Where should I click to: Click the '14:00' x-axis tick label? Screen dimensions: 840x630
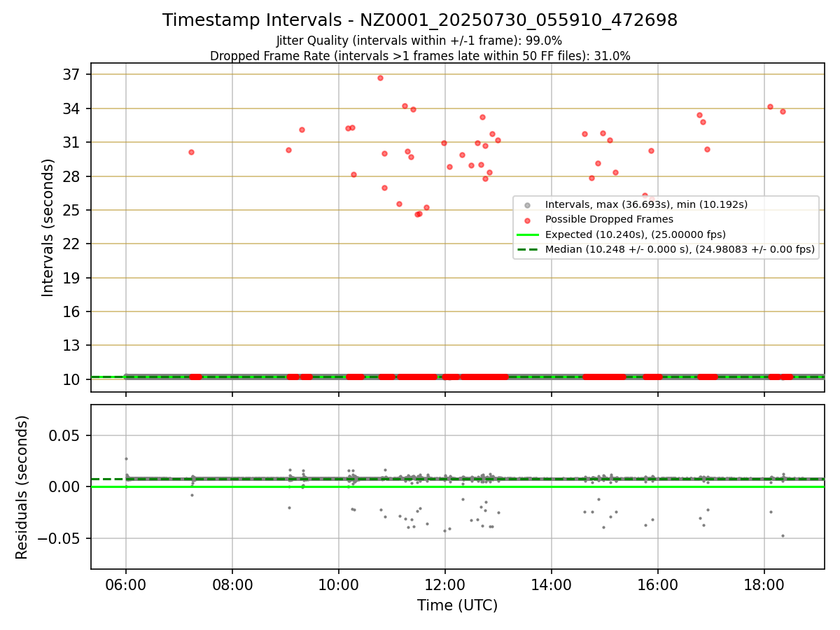(x=552, y=584)
